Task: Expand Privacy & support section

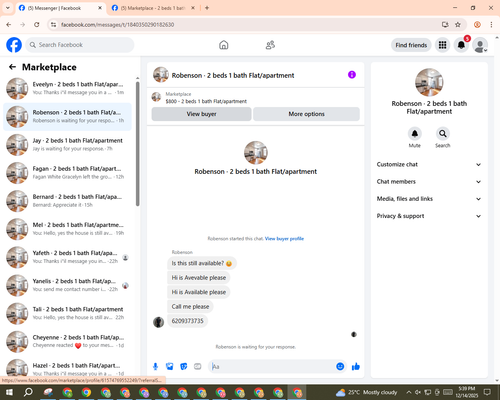Action: point(429,216)
